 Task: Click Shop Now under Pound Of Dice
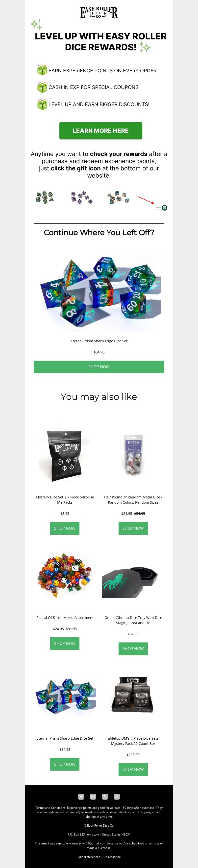(x=65, y=643)
